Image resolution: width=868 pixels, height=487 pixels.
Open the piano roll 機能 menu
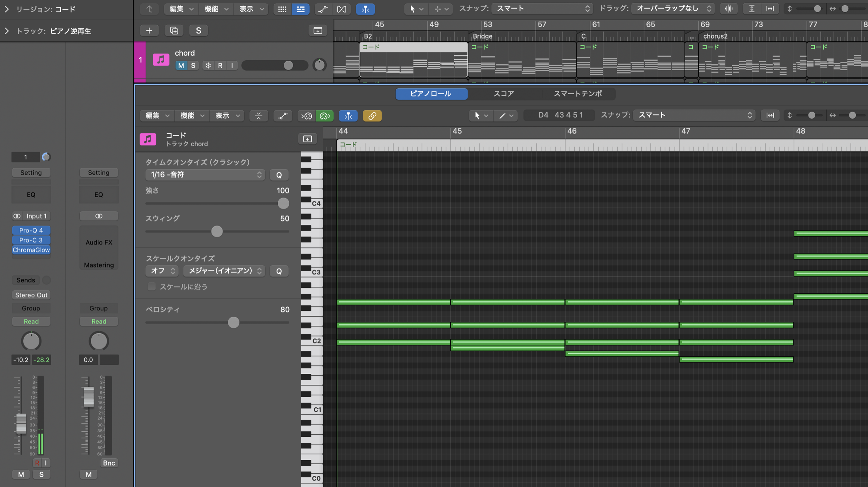pyautogui.click(x=192, y=116)
